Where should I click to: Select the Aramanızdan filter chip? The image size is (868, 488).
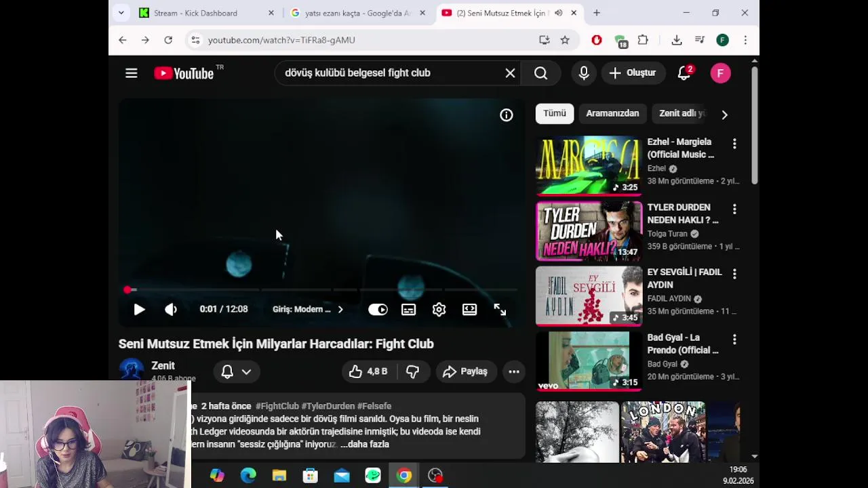(x=612, y=114)
